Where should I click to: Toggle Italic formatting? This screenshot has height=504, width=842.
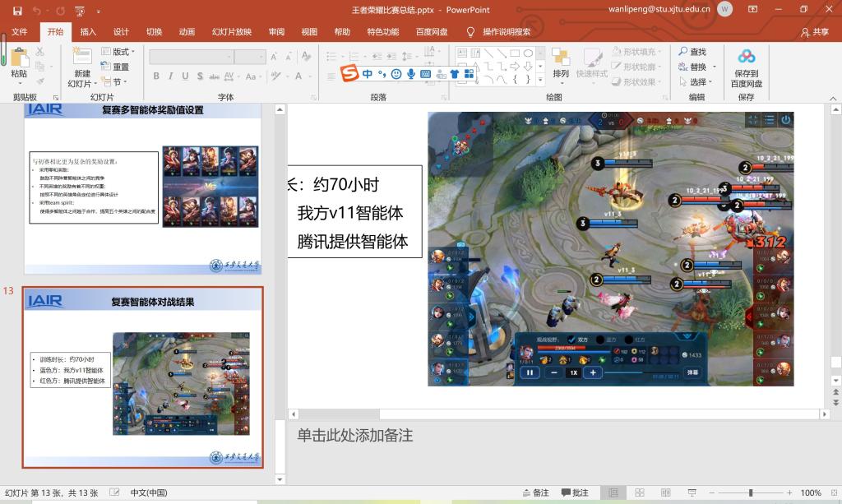170,76
